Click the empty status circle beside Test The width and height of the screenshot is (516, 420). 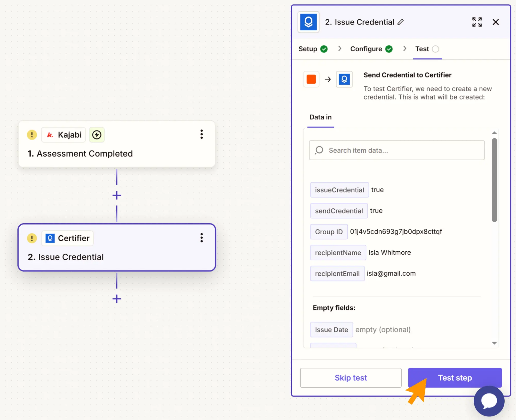[435, 49]
